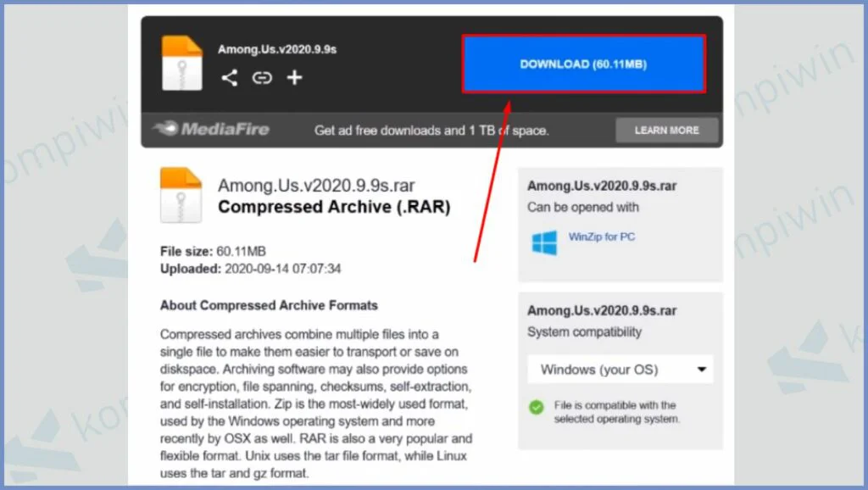
Task: Click the About Compressed Archive Formats heading
Action: pos(269,305)
